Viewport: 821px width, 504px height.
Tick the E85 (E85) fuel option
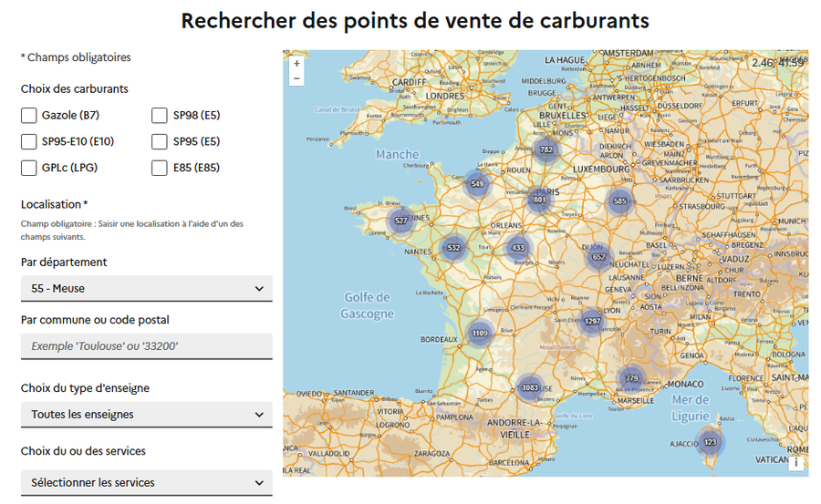[x=159, y=168]
